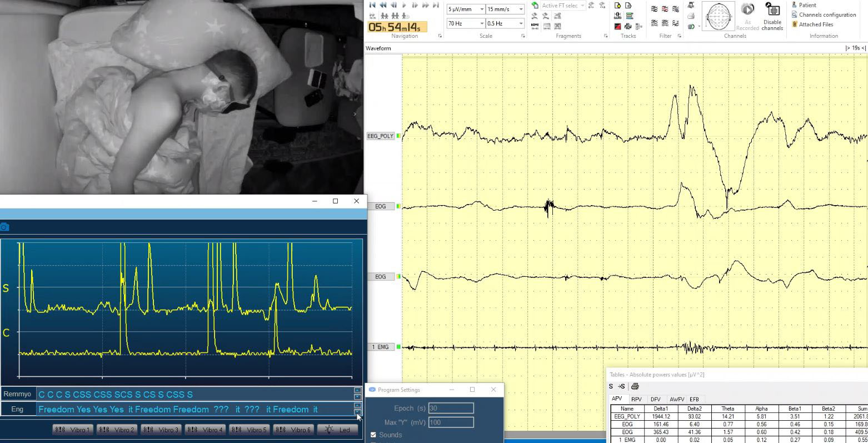Image resolution: width=868 pixels, height=443 pixels.
Task: Print the absolute powers table
Action: tap(635, 386)
